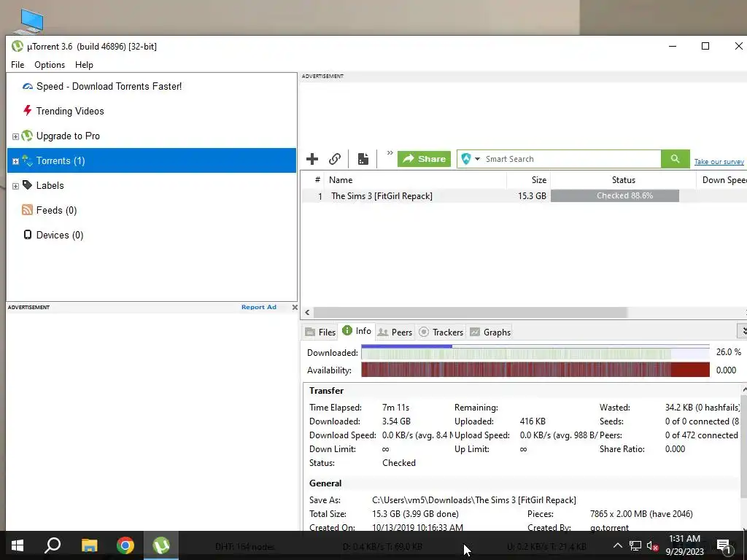Screen dimensions: 747x560
Task: Click the Pieces 7865 x 2.00 MB value
Action: 641,514
